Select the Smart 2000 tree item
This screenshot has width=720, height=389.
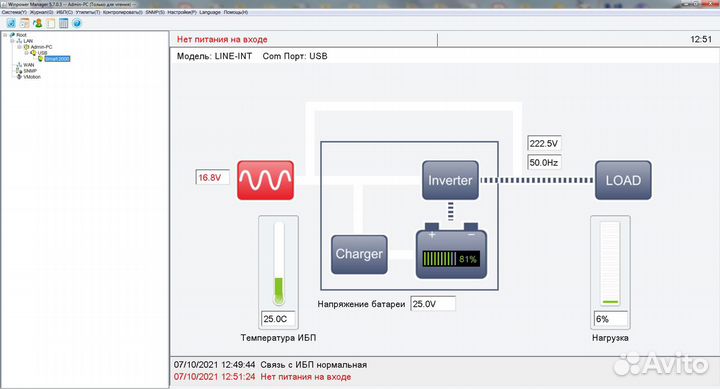[x=57, y=59]
